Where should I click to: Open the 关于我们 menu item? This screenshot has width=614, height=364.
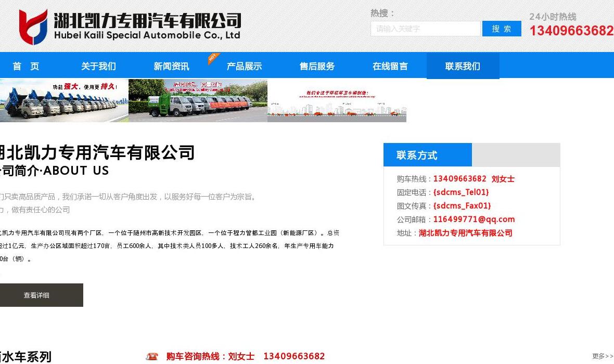[x=98, y=66]
